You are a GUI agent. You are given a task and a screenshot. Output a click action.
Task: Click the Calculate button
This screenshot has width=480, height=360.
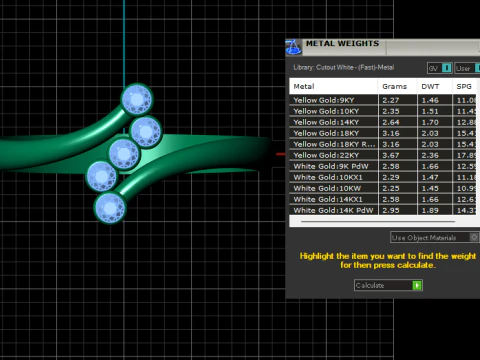(388, 285)
